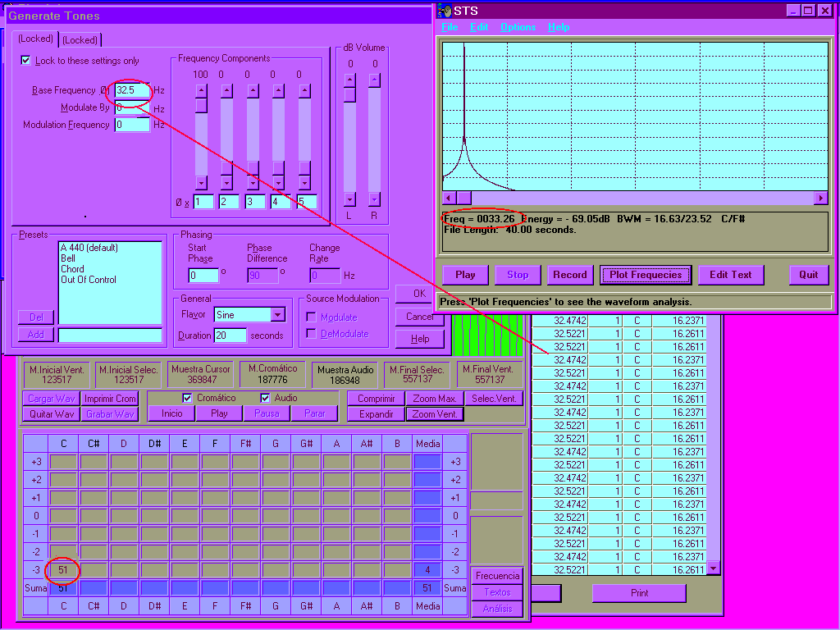Viewport: 840px width, 630px height.
Task: Toggle 'Lock to these settings only' checkbox
Action: (x=25, y=61)
